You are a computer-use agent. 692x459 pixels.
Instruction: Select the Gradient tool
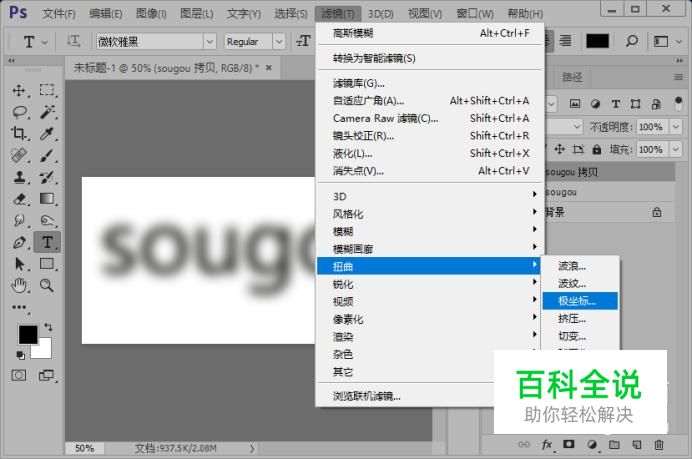(x=47, y=199)
